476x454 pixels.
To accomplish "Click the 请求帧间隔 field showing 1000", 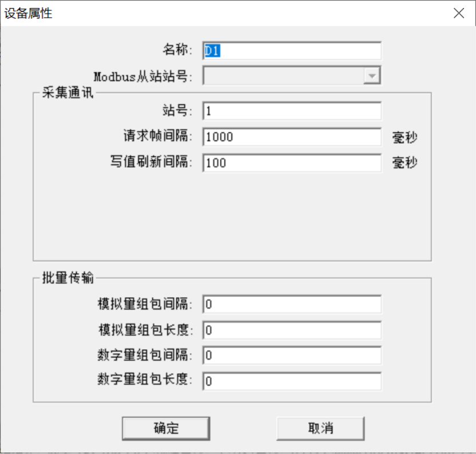I will pyautogui.click(x=292, y=137).
